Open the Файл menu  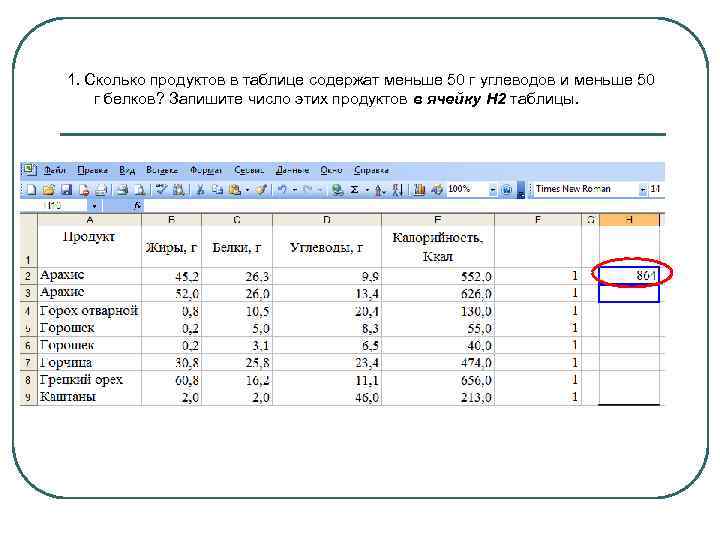(x=55, y=170)
